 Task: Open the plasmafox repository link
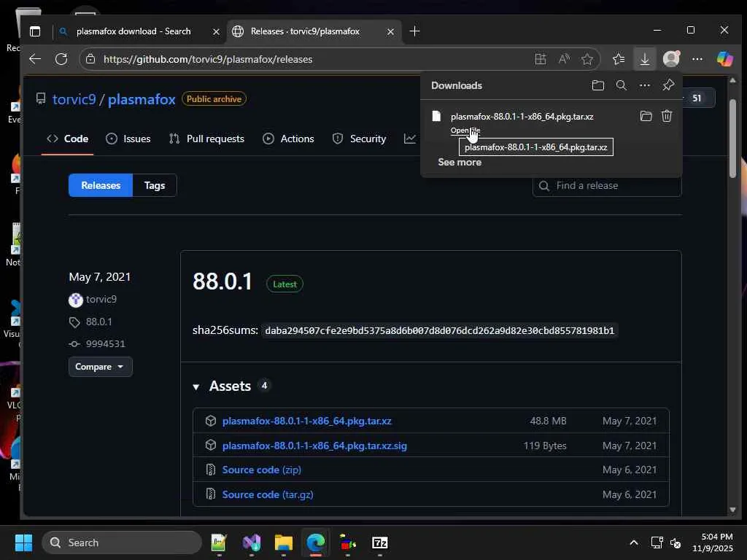point(142,99)
